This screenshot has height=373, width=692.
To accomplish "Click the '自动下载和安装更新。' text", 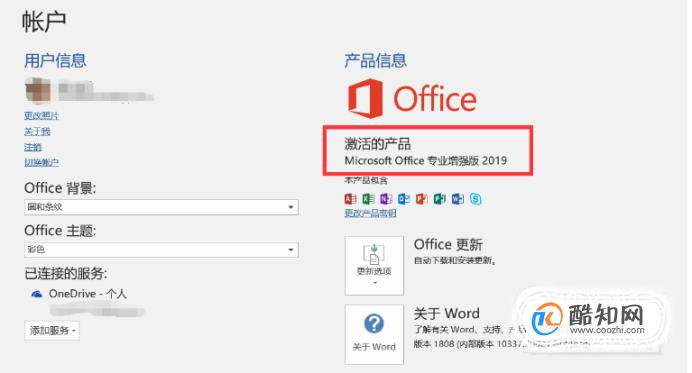I will tap(455, 260).
